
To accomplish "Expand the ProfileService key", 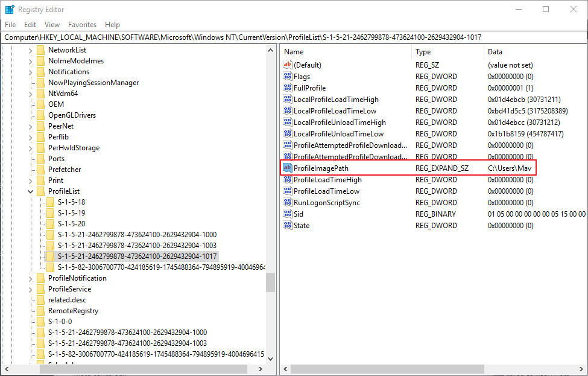I will pyautogui.click(x=30, y=290).
